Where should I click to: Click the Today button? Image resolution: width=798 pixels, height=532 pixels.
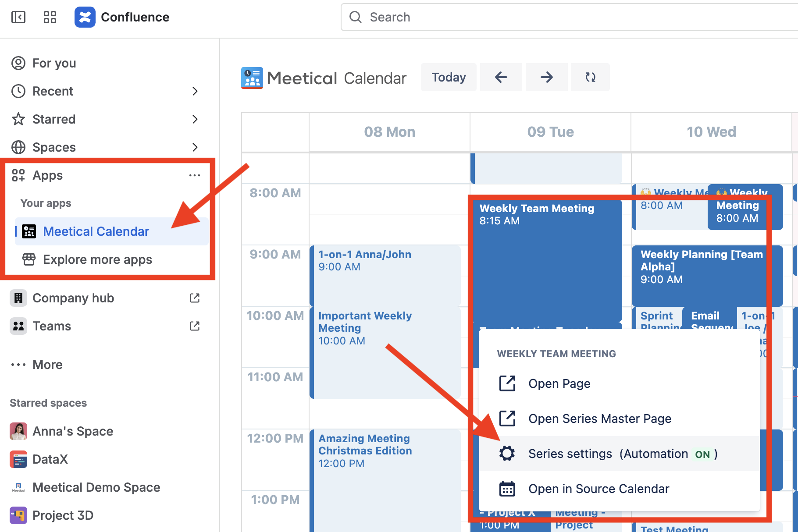449,77
